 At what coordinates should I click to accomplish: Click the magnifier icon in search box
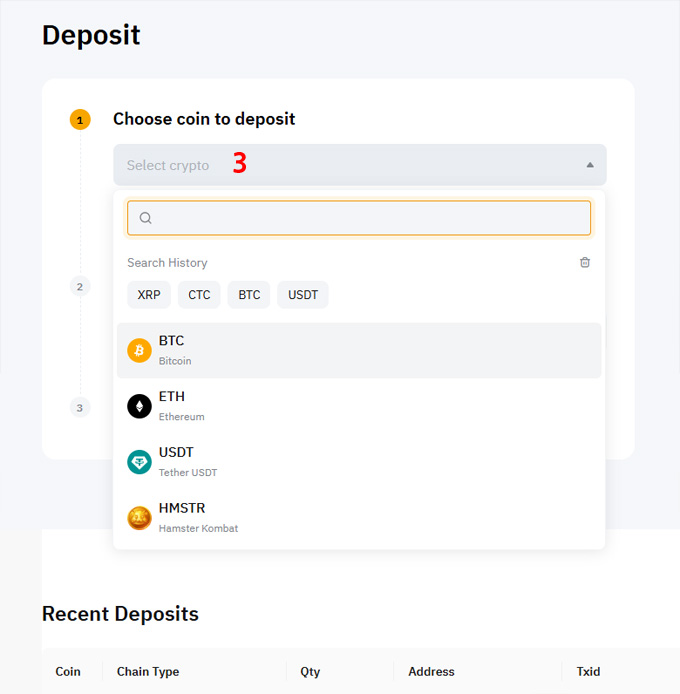[x=146, y=218]
